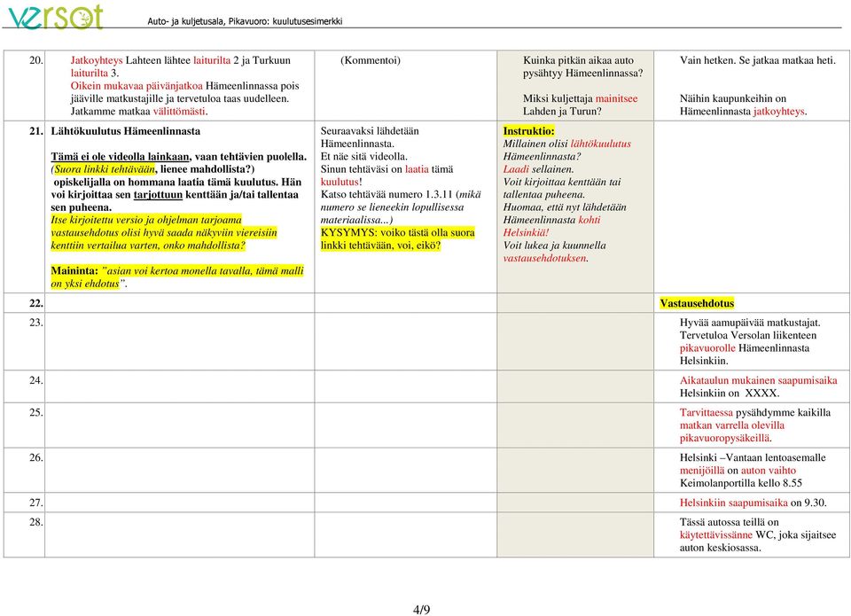
Task: Click 'Kuinka pitkän aikaa auto pysähtyy Hämeenlinnassa?'
Action: tap(583, 66)
